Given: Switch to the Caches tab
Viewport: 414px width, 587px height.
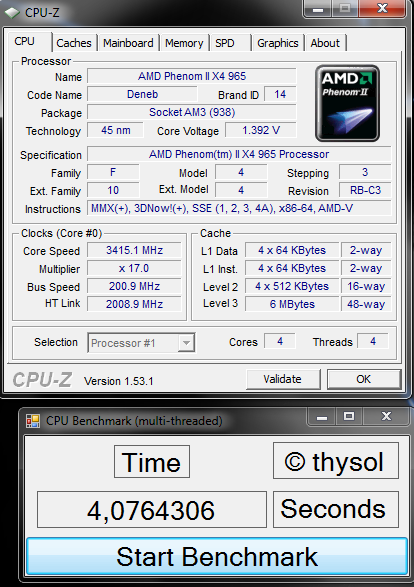Looking at the screenshot, I should pyautogui.click(x=74, y=43).
